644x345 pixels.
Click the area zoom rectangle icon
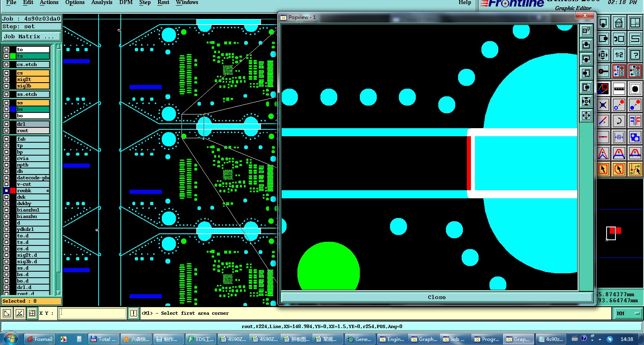[603, 89]
